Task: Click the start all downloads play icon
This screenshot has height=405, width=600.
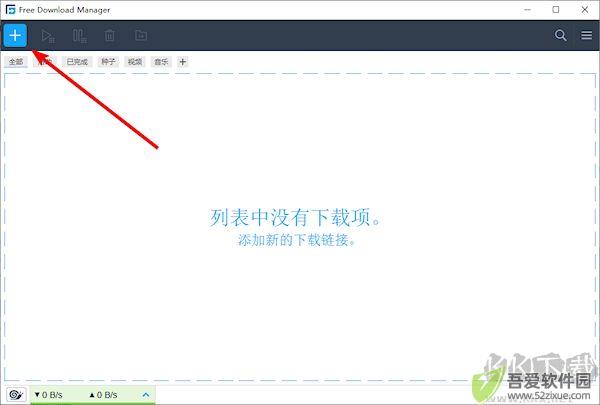Action: tap(48, 36)
